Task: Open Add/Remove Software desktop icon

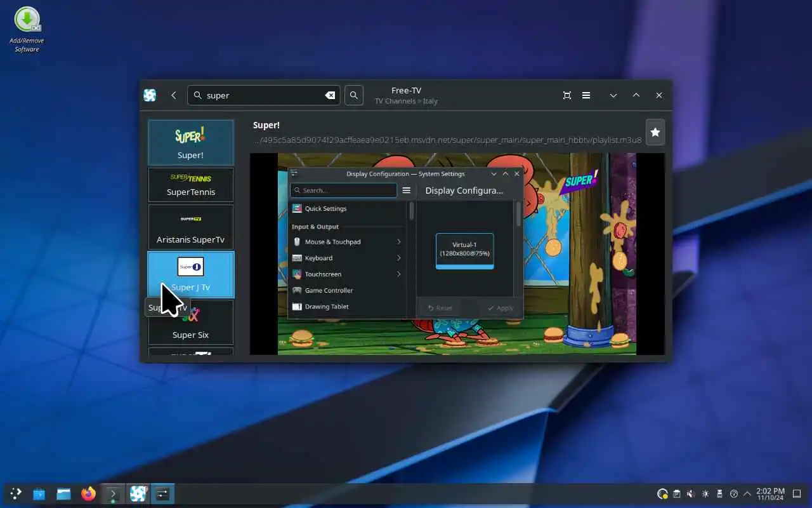Action: click(x=27, y=29)
